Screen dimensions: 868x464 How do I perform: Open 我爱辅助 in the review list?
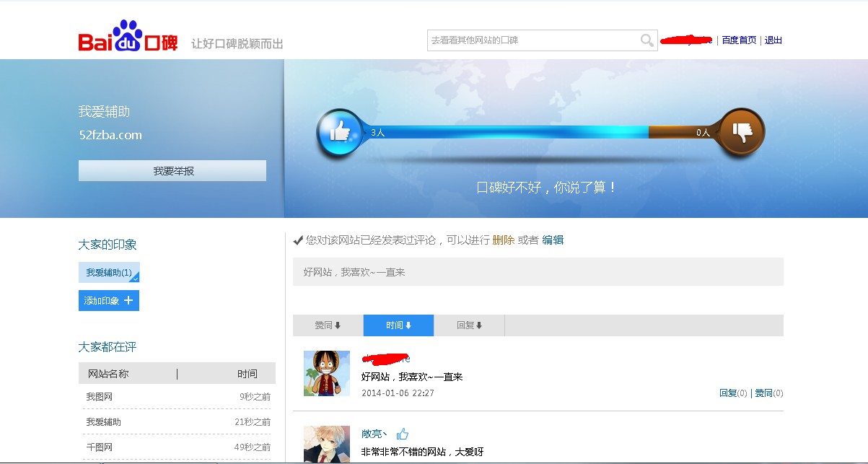pyautogui.click(x=104, y=422)
